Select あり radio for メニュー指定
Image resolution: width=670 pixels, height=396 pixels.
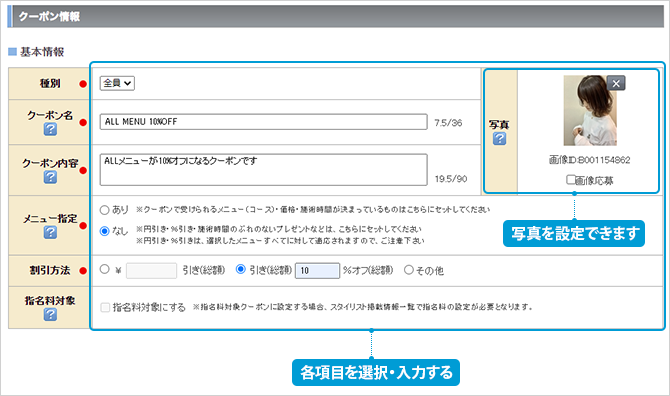pos(105,210)
